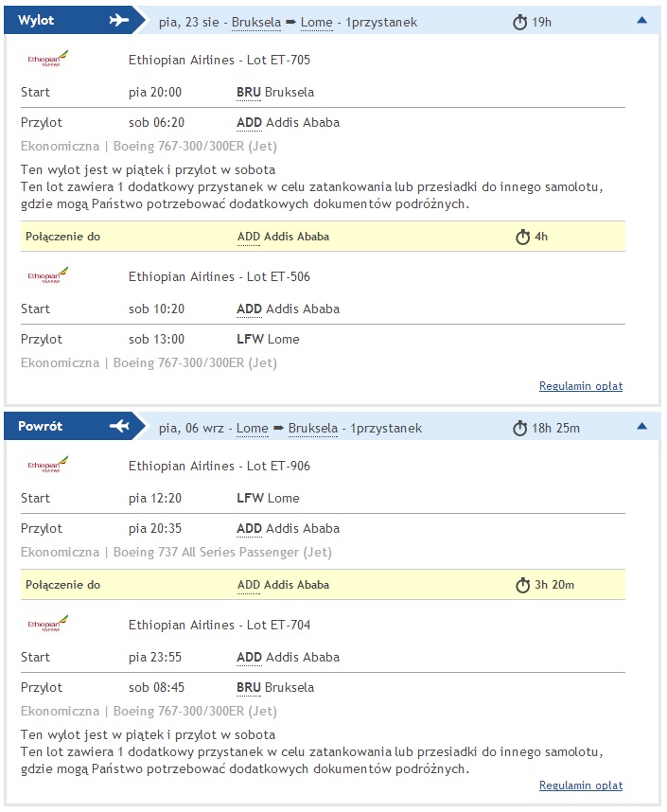
Task: Collapse the Wylot section with the arrow
Action: (641, 20)
